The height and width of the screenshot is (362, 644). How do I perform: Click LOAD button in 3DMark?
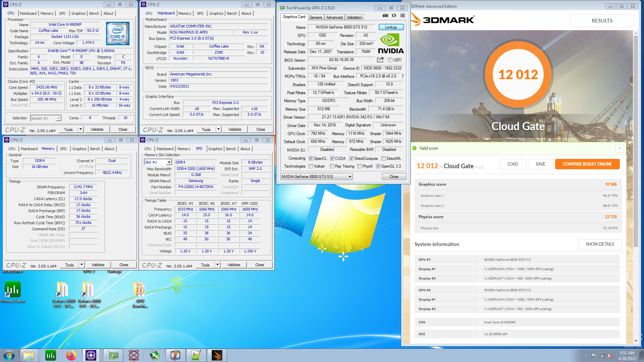pyautogui.click(x=513, y=164)
